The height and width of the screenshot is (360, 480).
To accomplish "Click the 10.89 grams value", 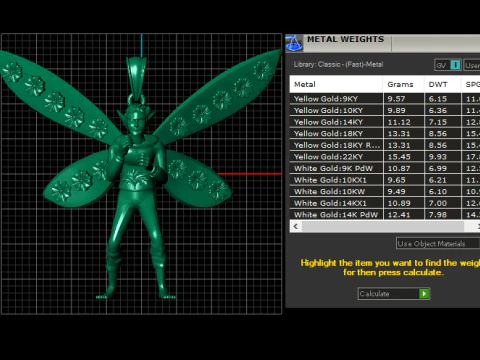I will pos(399,203).
